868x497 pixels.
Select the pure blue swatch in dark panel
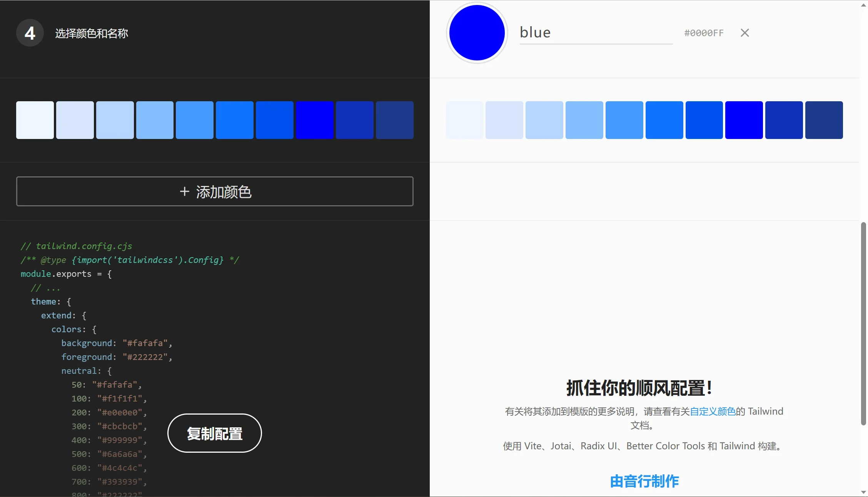tap(315, 120)
